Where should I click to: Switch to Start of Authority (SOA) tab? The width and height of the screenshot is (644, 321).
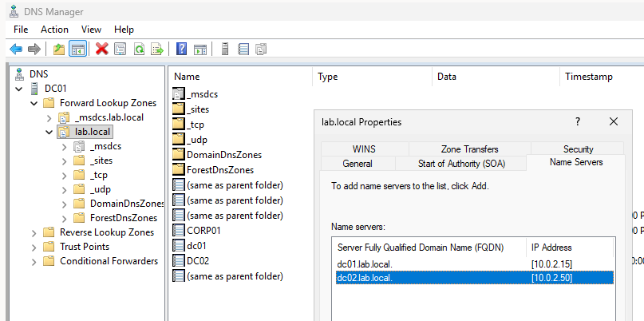461,164
